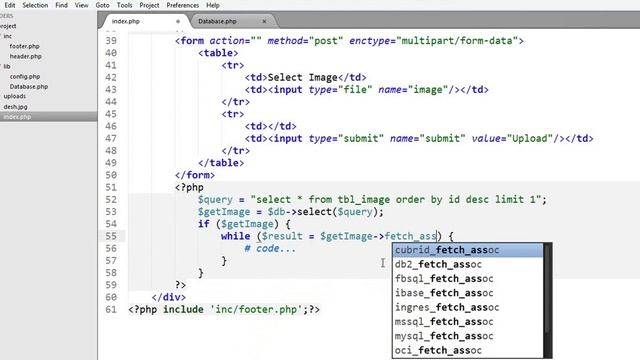This screenshot has width=640, height=360.
Task: Open Database.php in the sidebar
Action: [29, 87]
